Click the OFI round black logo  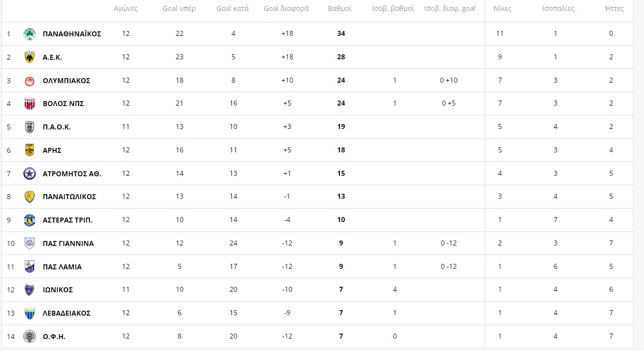(x=29, y=337)
